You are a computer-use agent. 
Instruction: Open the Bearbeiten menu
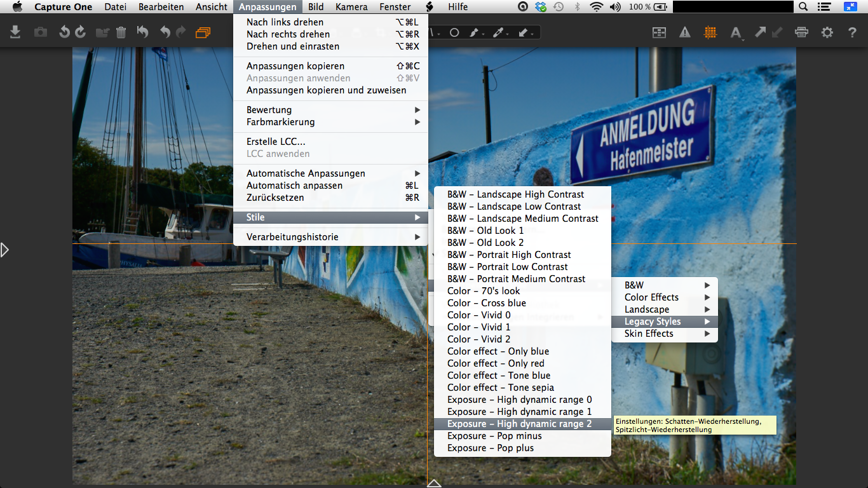[x=161, y=7]
